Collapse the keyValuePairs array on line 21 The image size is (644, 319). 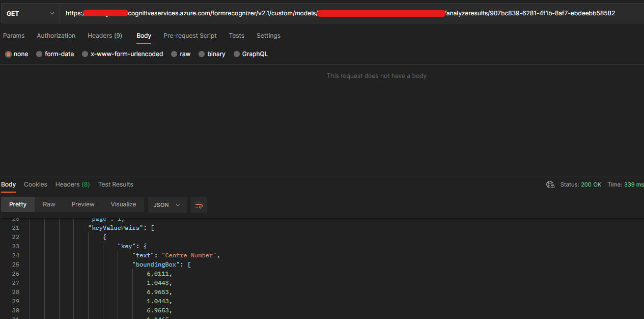[x=121, y=228]
